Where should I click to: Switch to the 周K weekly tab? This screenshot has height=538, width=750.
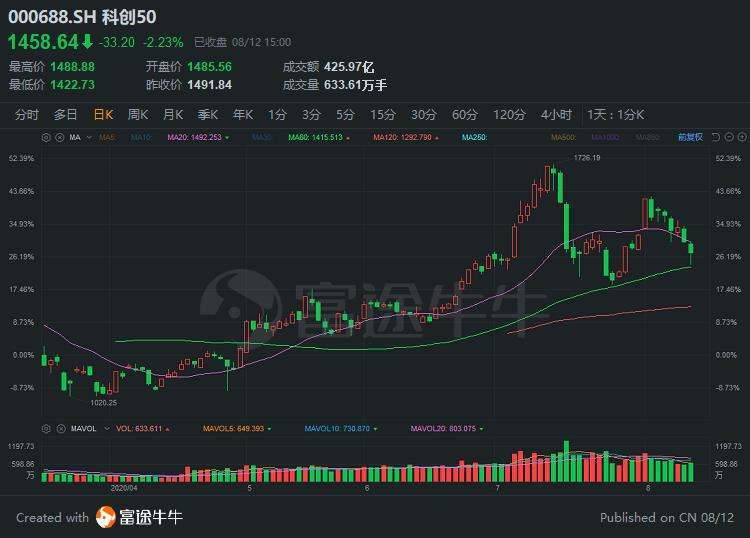138,114
